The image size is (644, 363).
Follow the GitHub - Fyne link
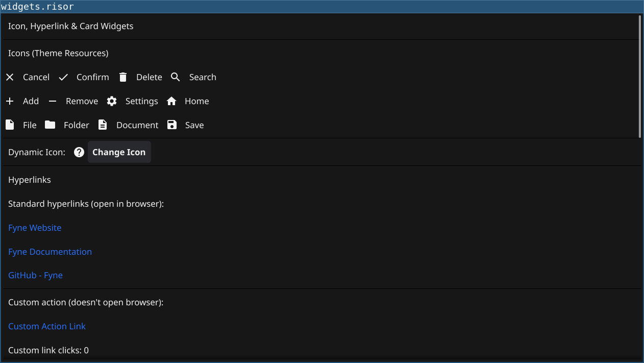point(36,275)
